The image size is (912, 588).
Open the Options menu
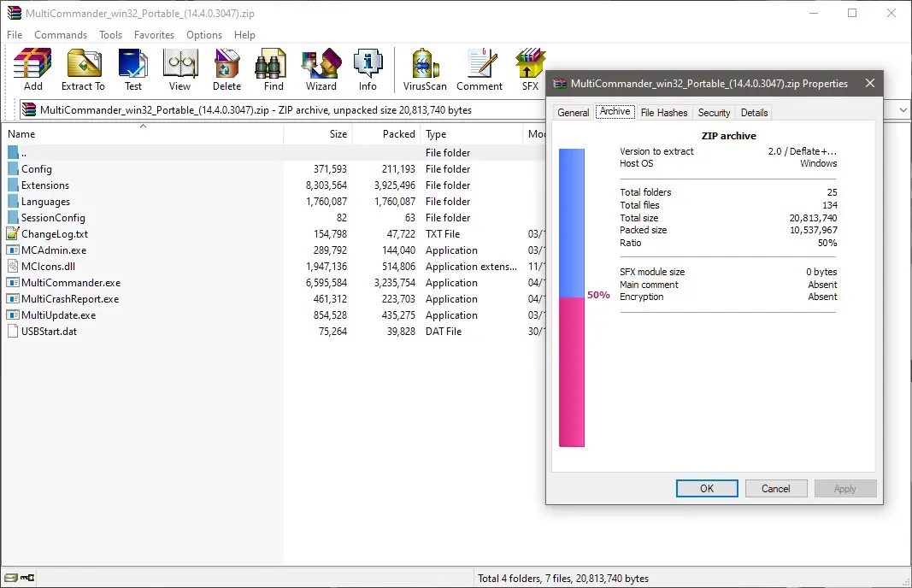[x=204, y=35]
